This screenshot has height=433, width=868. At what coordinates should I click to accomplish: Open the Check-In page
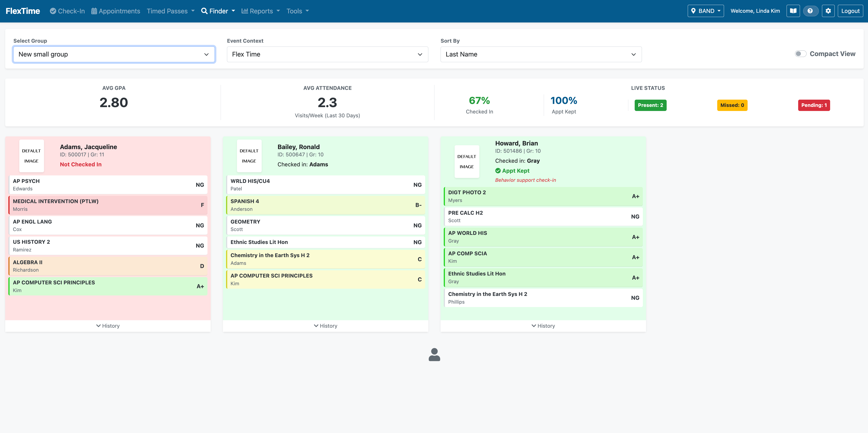point(67,11)
